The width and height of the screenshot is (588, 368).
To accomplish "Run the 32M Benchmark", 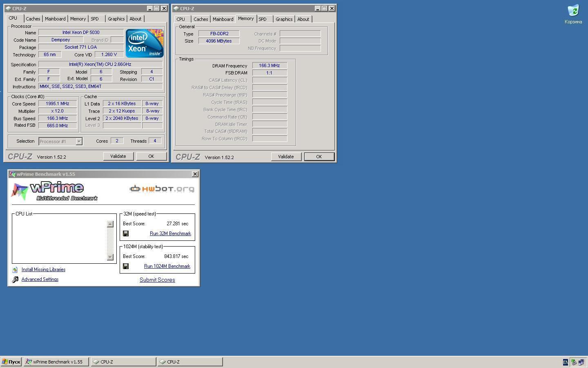I will pos(170,233).
